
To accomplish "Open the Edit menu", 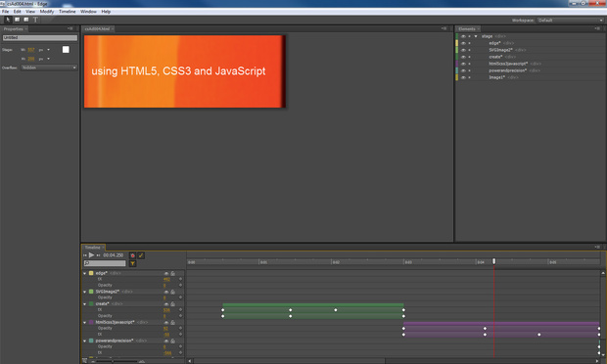I will point(18,12).
